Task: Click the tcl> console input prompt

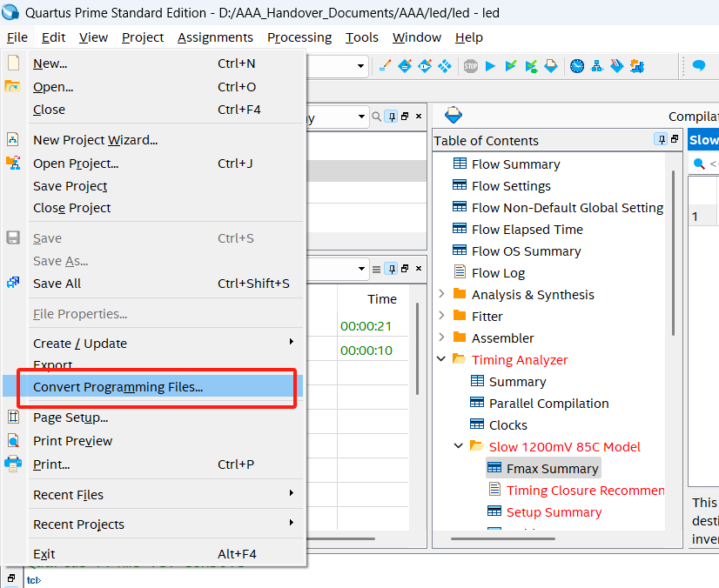Action: click(x=35, y=580)
